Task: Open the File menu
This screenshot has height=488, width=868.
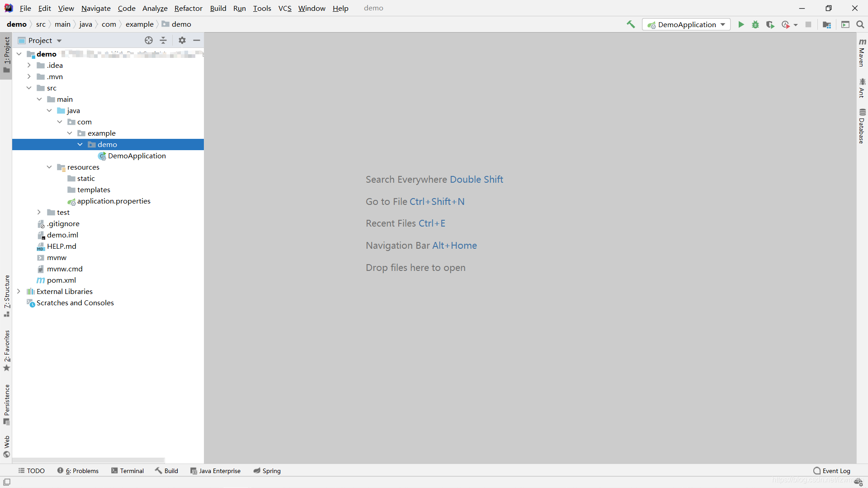Action: click(x=25, y=8)
